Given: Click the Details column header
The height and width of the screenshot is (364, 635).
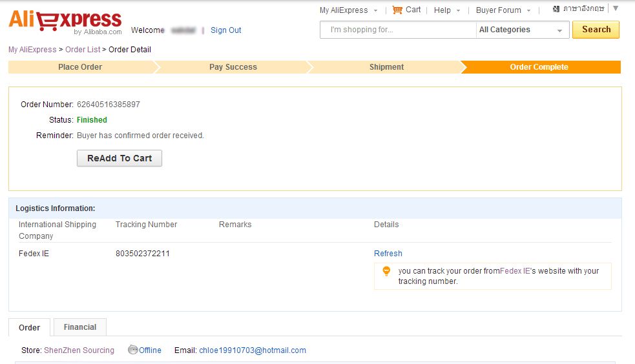Looking at the screenshot, I should [x=386, y=225].
